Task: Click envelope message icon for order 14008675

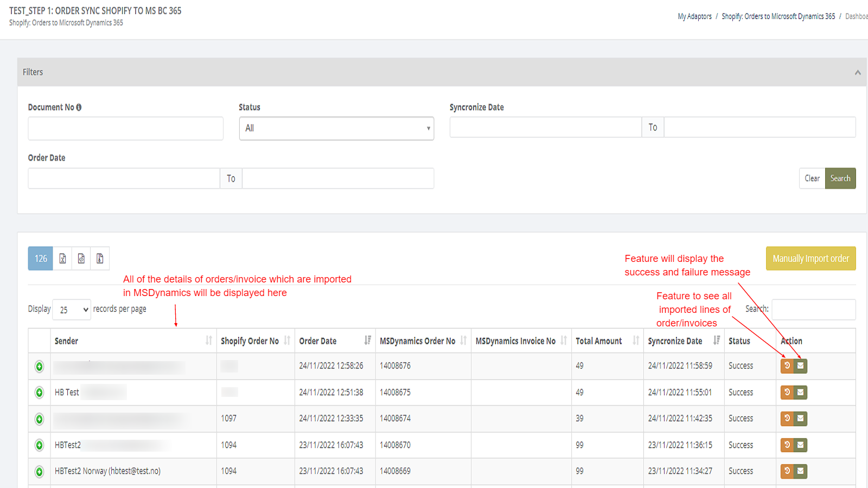Action: (x=801, y=392)
